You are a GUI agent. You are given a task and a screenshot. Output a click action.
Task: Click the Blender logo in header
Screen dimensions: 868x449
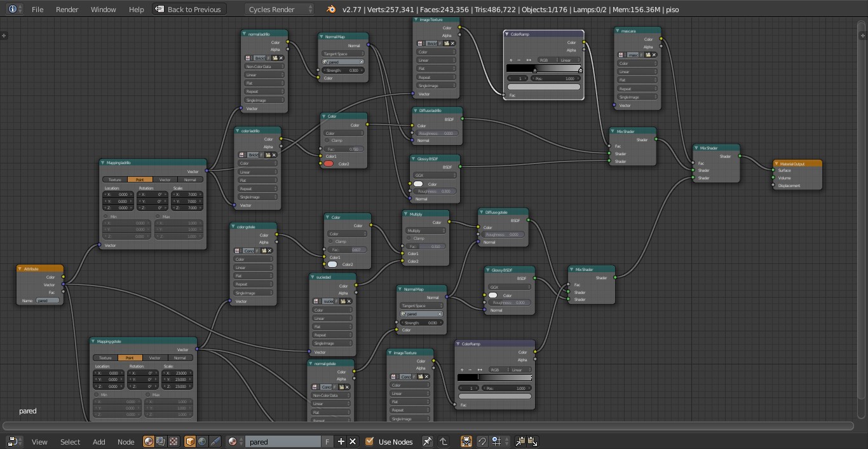331,10
